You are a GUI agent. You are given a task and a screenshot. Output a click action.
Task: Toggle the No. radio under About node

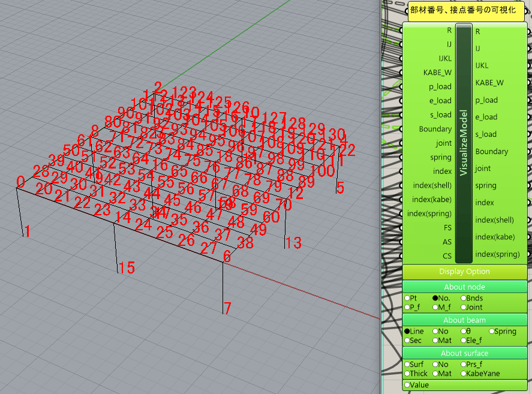coord(435,298)
